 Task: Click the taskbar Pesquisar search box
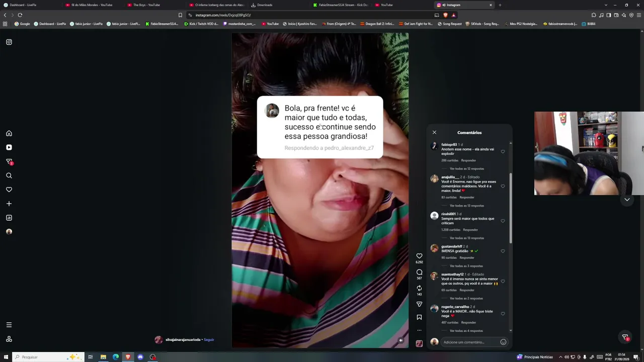point(48,357)
